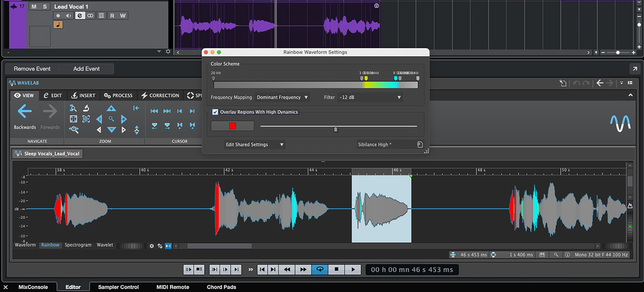644x292 pixels.
Task: Switch to the CORRECTION ribbon tab
Action: (160, 96)
